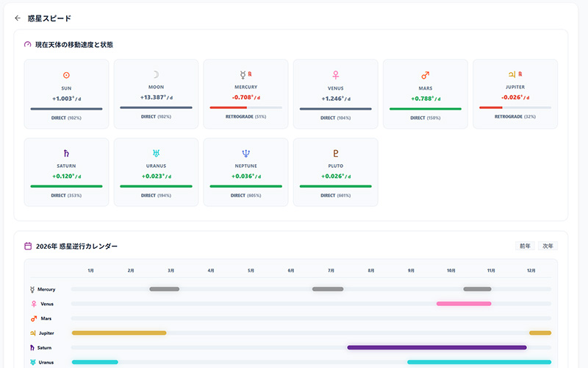Click the Mars symbol in speed card
Screen dimensions: 588x368
pos(426,75)
